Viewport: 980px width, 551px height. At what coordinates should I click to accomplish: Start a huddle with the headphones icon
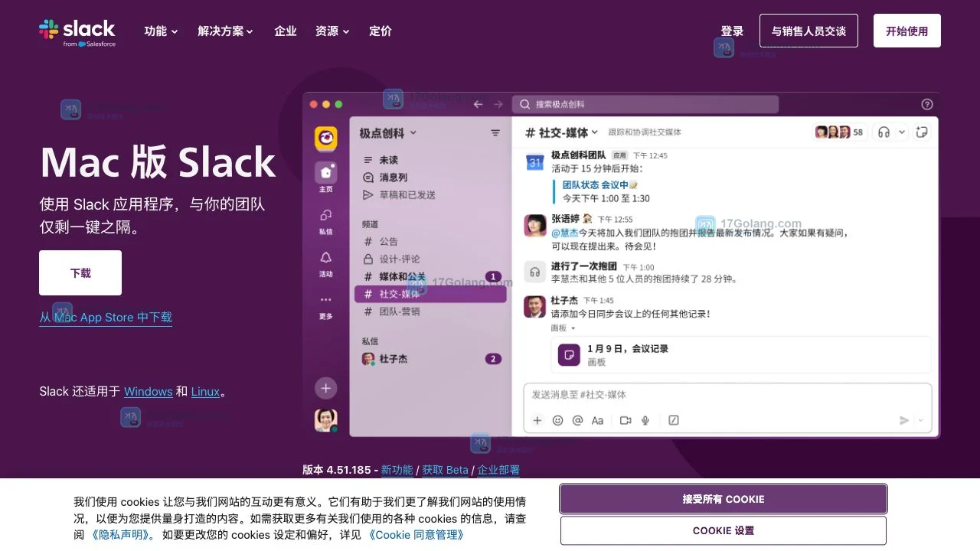pyautogui.click(x=884, y=132)
